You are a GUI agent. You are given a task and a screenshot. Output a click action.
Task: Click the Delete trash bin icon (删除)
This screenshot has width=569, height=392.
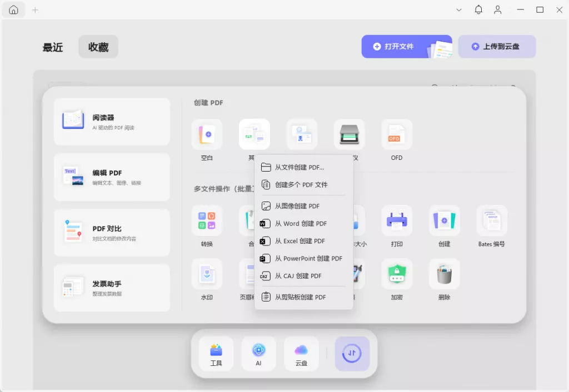click(x=444, y=274)
